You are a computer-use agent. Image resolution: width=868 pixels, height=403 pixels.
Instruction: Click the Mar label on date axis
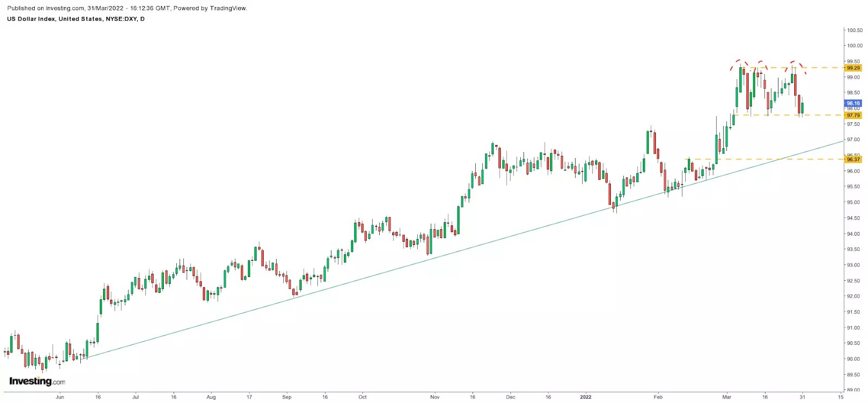pyautogui.click(x=727, y=397)
